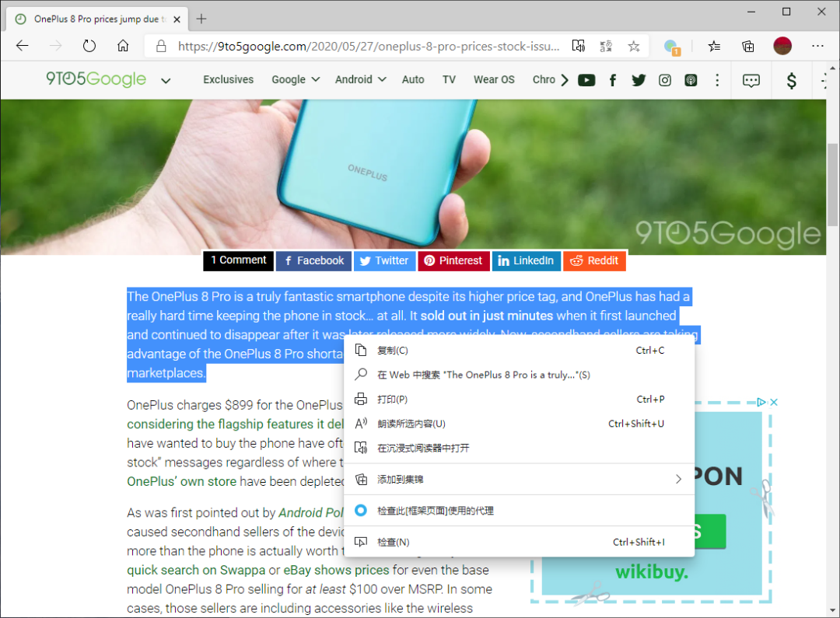840x618 pixels.
Task: Click the AdChoices triangle icon
Action: (761, 402)
